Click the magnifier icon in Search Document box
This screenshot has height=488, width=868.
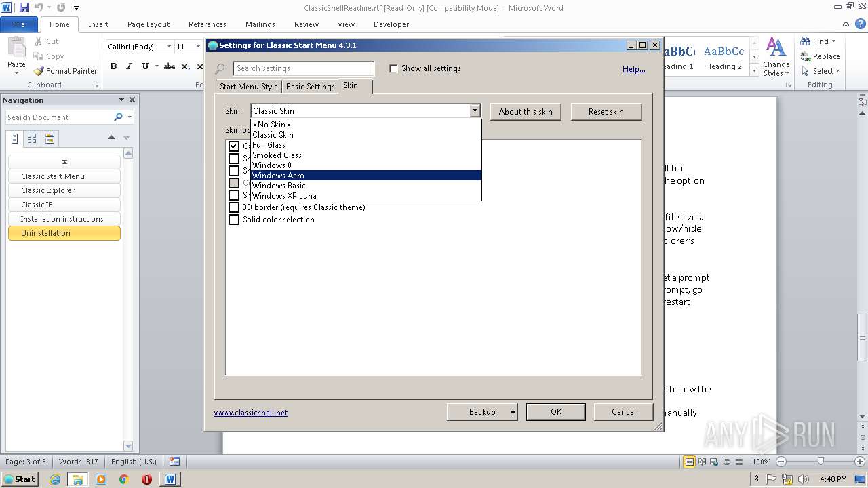point(119,117)
